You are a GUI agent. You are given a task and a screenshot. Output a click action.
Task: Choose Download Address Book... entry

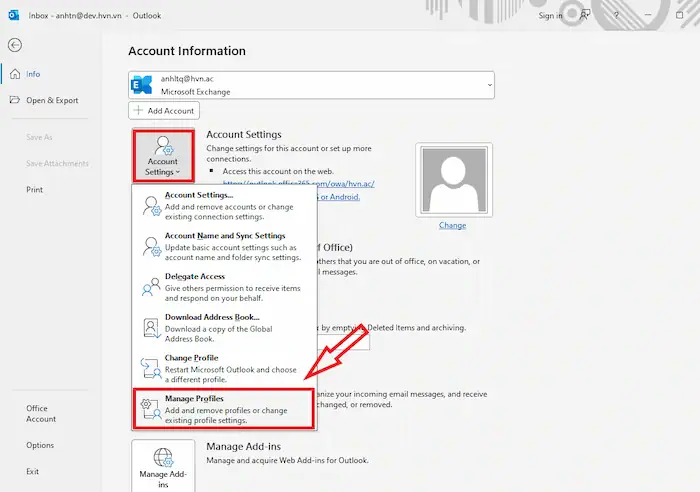[225, 327]
